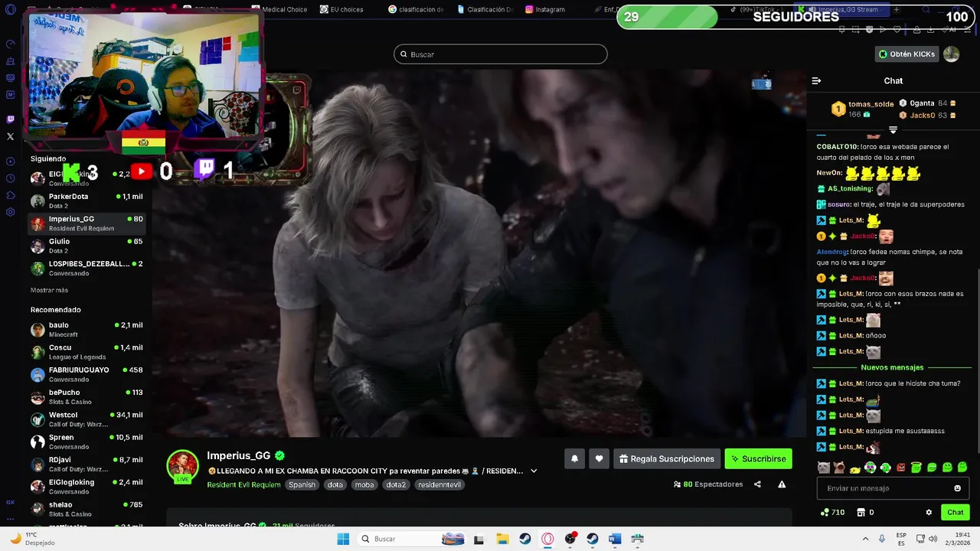Screen dimensions: 980x551
Task: Click the Opera logo menu button
Action: [10, 10]
